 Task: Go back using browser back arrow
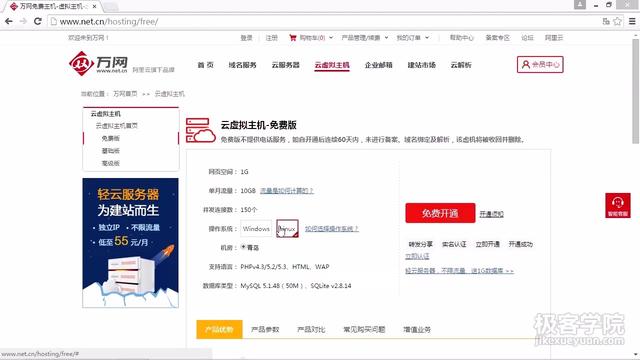tap(9, 21)
